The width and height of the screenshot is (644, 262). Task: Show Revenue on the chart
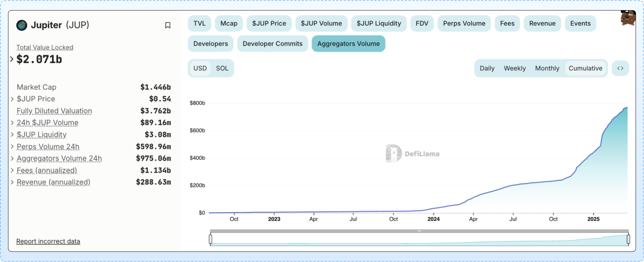tap(542, 24)
